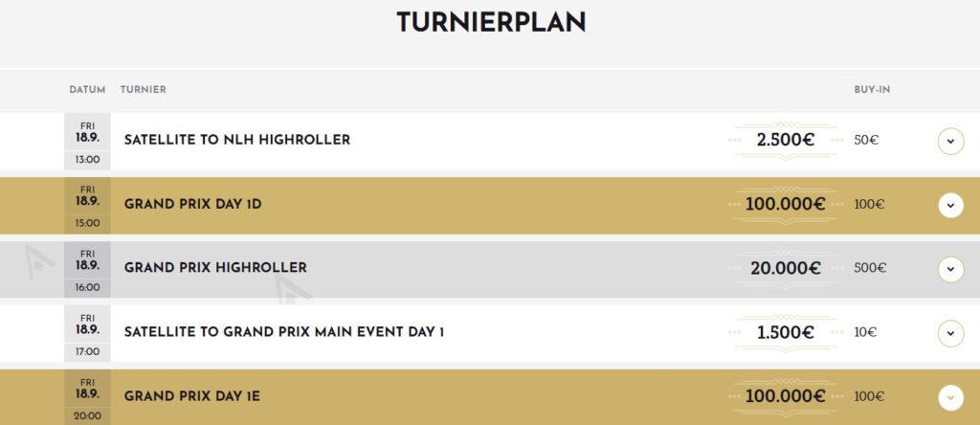This screenshot has height=425, width=980.
Task: Click the FRI 18.9. 16:00 date box
Action: click(x=87, y=270)
